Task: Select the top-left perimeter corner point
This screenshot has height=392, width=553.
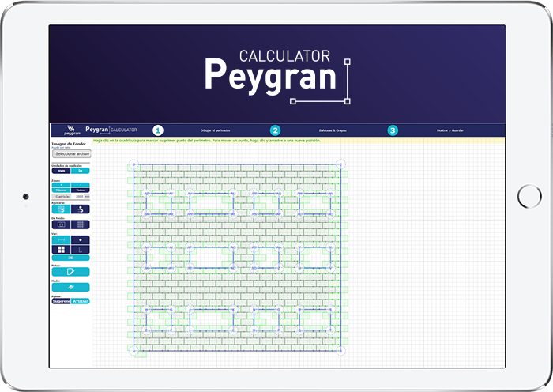Action: click(134, 164)
